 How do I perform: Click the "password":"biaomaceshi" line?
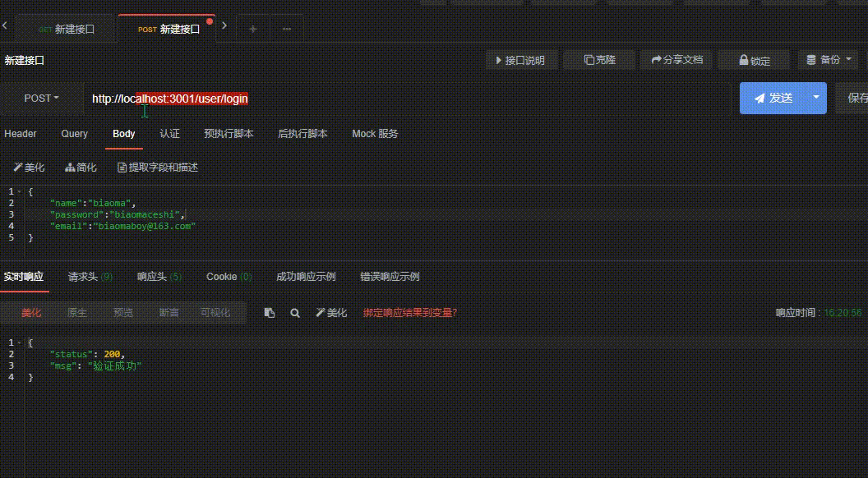[117, 214]
